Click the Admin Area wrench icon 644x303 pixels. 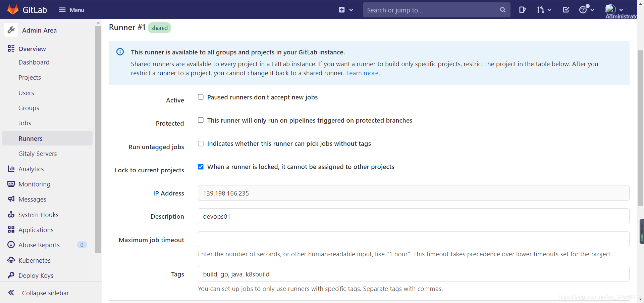(x=11, y=30)
